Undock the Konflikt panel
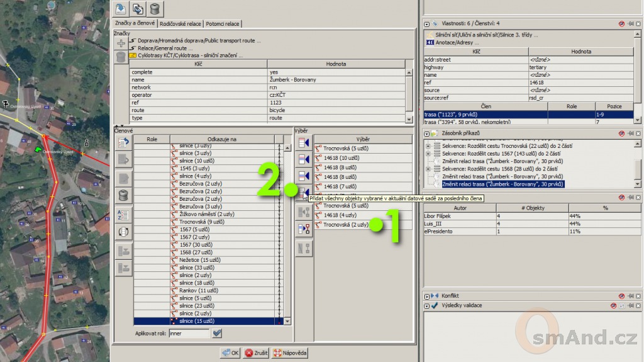The height and width of the screenshot is (362, 644). coord(630,296)
